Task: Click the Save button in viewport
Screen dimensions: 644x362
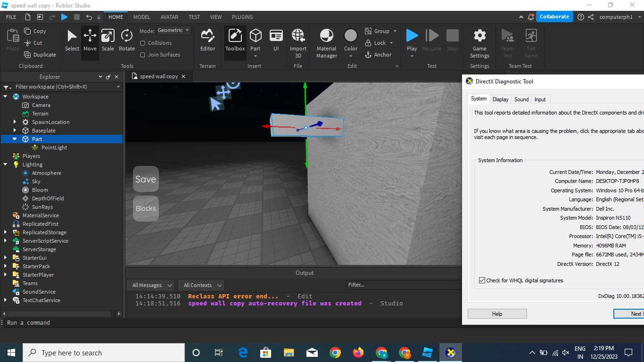Action: click(146, 179)
